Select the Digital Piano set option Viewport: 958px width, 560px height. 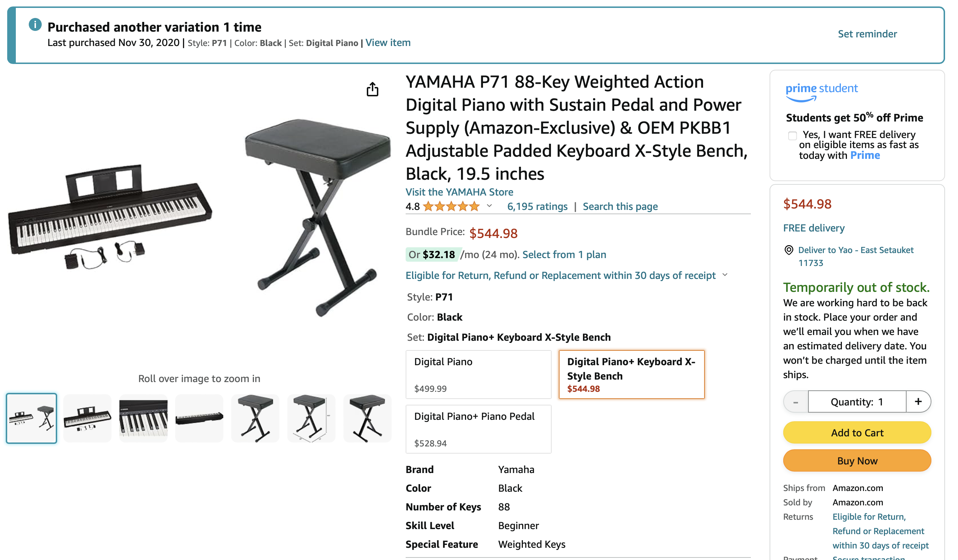click(x=478, y=374)
